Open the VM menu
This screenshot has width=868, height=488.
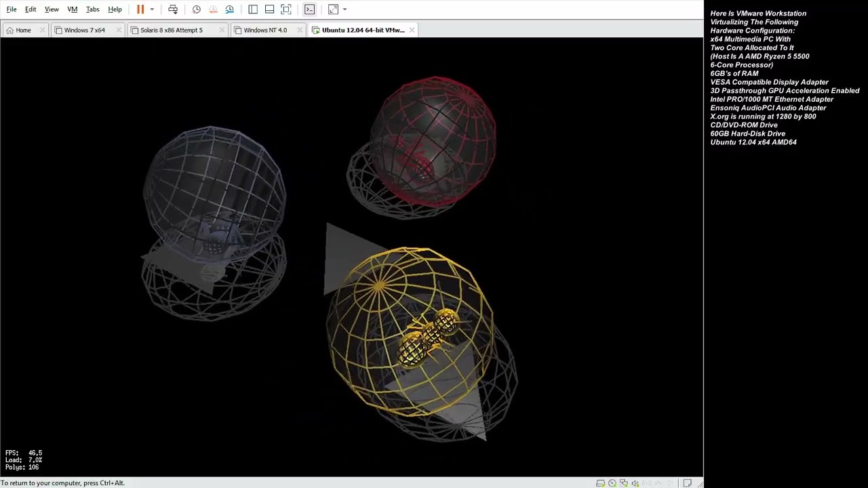click(73, 9)
